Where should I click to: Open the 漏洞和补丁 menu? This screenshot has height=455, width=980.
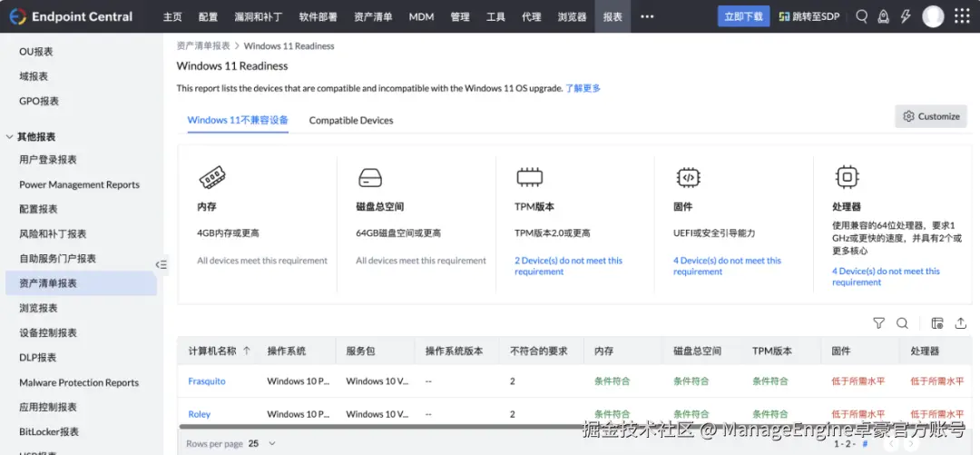coord(258,17)
